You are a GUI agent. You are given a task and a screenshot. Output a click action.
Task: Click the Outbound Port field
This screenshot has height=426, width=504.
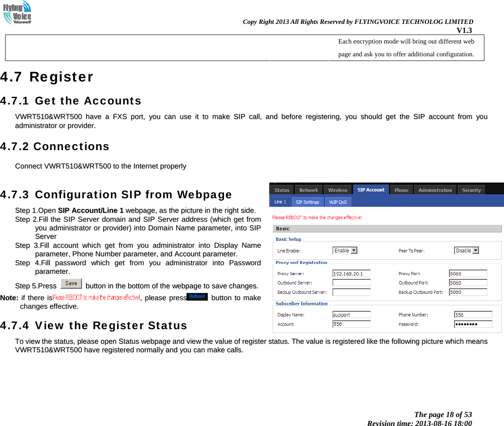click(x=468, y=283)
